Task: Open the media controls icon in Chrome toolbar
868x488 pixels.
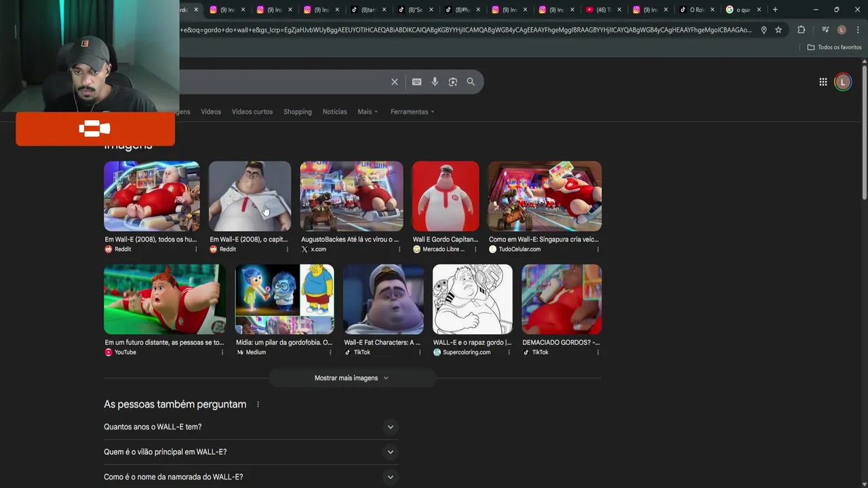Action: point(825,30)
